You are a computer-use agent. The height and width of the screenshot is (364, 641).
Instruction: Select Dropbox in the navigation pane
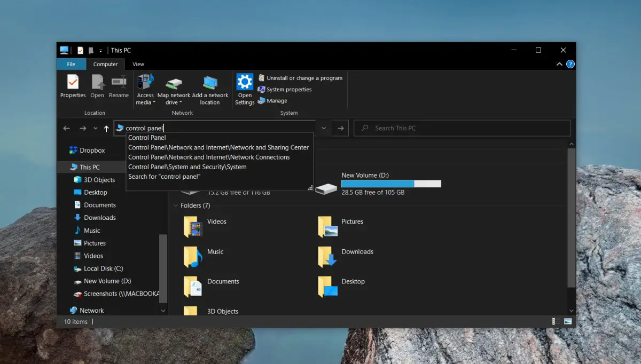pos(92,151)
